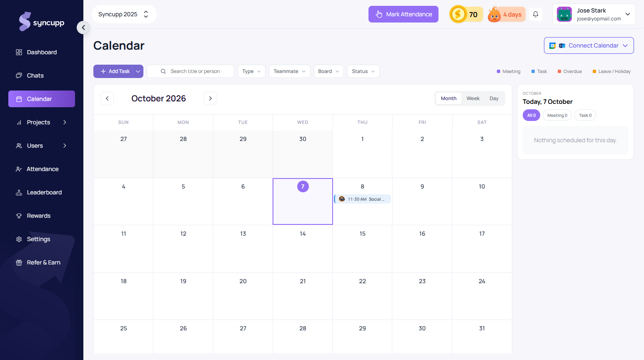Expand the Users submenu chevron

[65, 146]
